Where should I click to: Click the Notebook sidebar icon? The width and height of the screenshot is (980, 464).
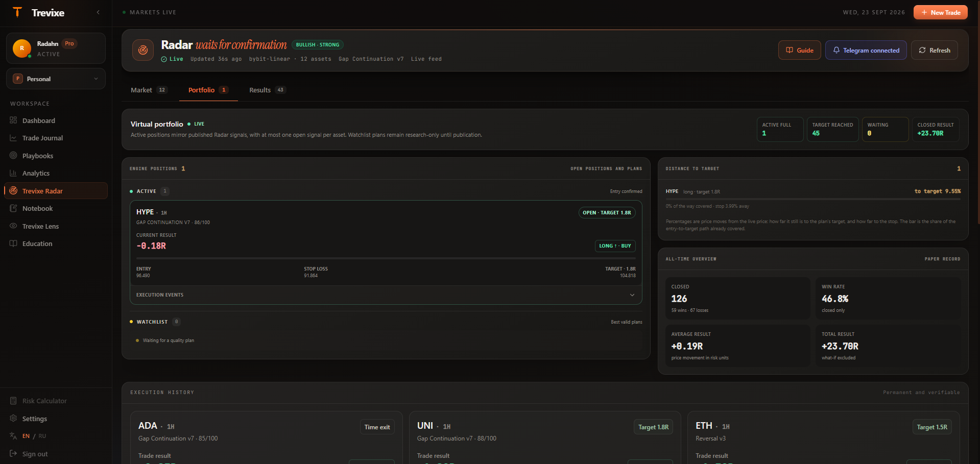13,208
